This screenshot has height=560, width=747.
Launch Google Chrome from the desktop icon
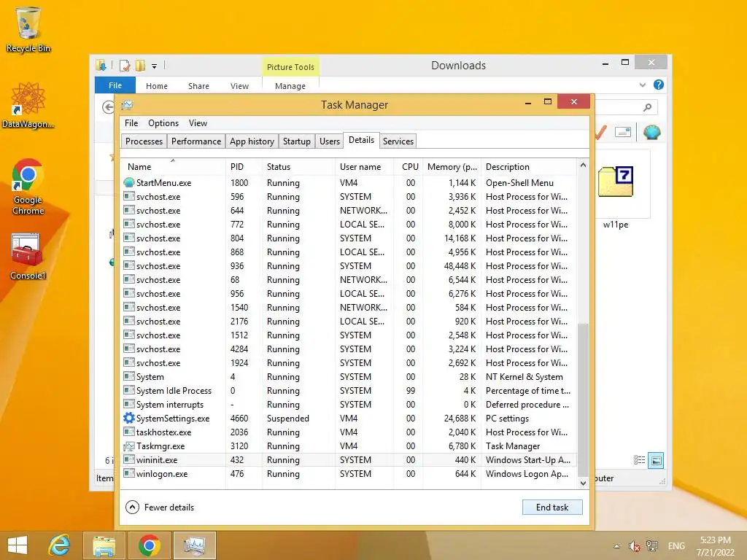pos(28,187)
